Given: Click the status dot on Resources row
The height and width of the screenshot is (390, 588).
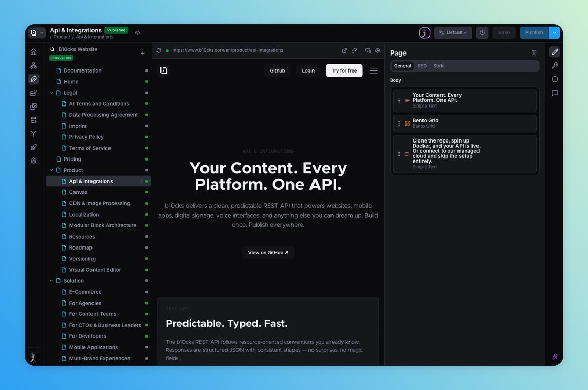Looking at the screenshot, I should 146,237.
